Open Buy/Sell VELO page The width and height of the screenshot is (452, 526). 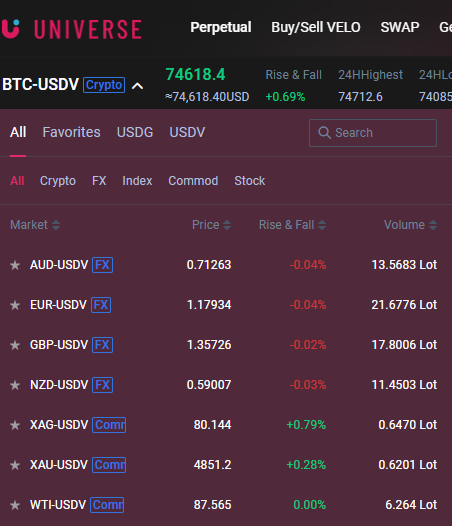pyautogui.click(x=316, y=28)
